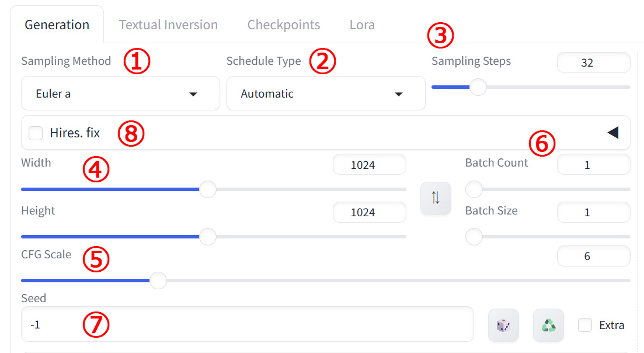Focus the Height value field

click(x=369, y=212)
